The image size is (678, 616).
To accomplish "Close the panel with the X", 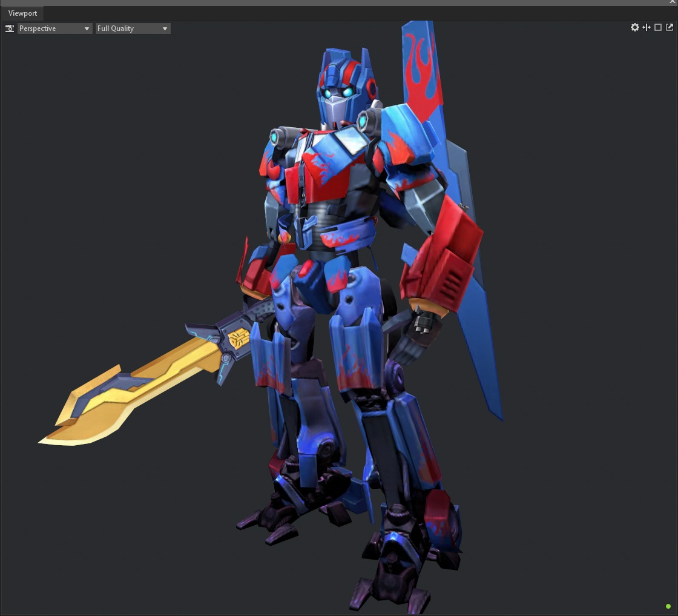I will (673, 2).
